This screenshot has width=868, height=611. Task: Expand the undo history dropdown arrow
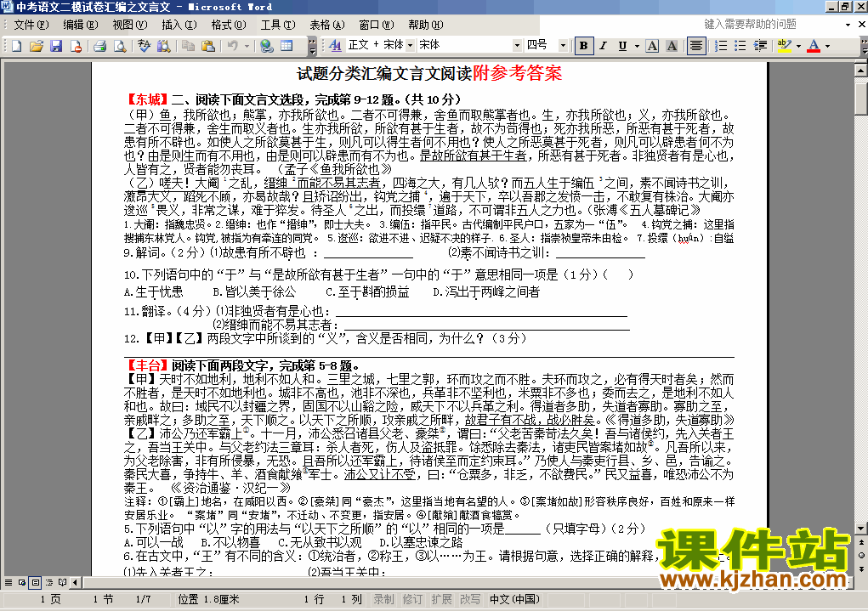(247, 46)
